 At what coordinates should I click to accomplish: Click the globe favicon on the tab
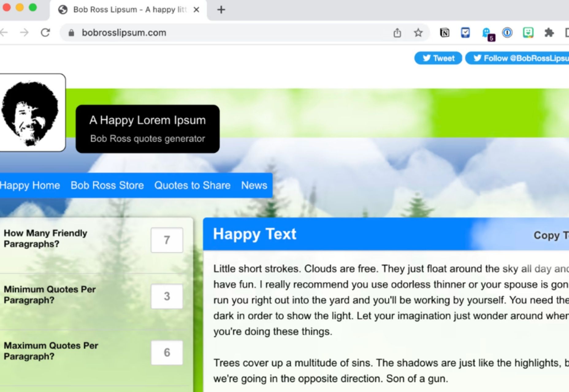point(63,10)
